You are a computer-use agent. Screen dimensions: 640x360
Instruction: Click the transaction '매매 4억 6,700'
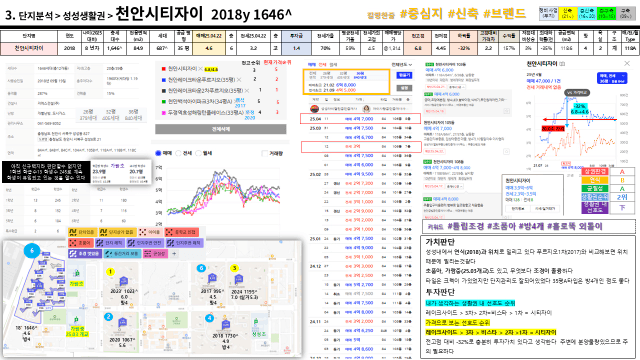point(359,137)
